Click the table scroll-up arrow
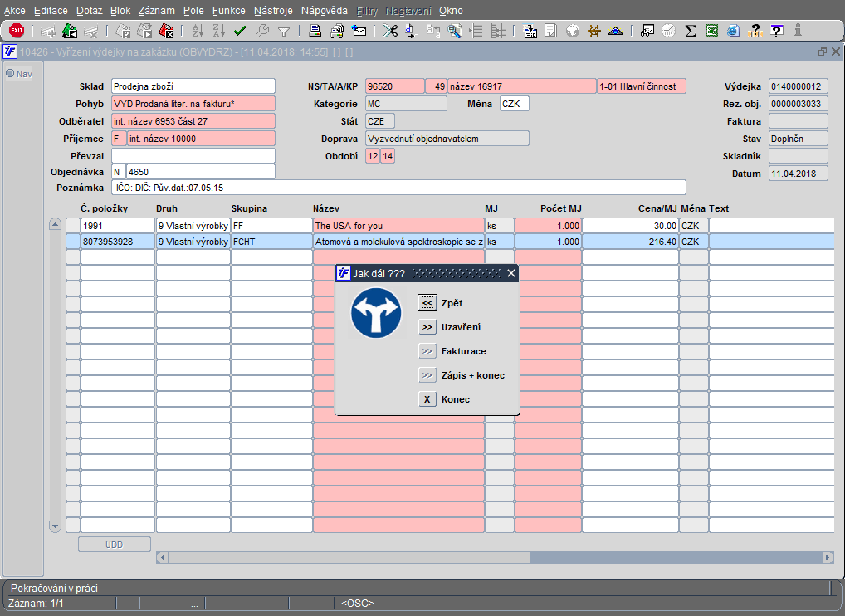This screenshot has width=845, height=616. pos(55,223)
